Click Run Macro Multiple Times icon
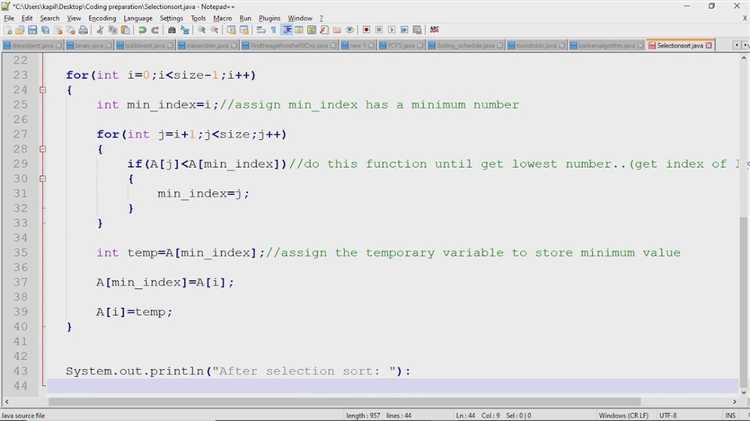The image size is (750, 421). coord(404,30)
